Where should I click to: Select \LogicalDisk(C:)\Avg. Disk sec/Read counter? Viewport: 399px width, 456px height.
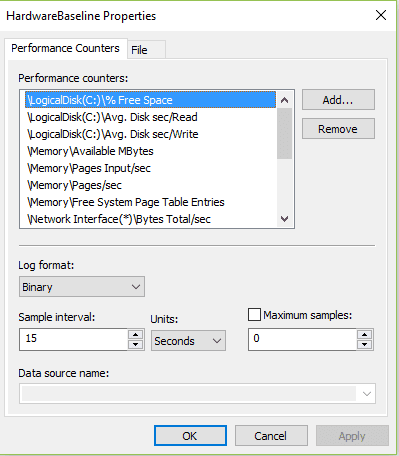pyautogui.click(x=150, y=117)
